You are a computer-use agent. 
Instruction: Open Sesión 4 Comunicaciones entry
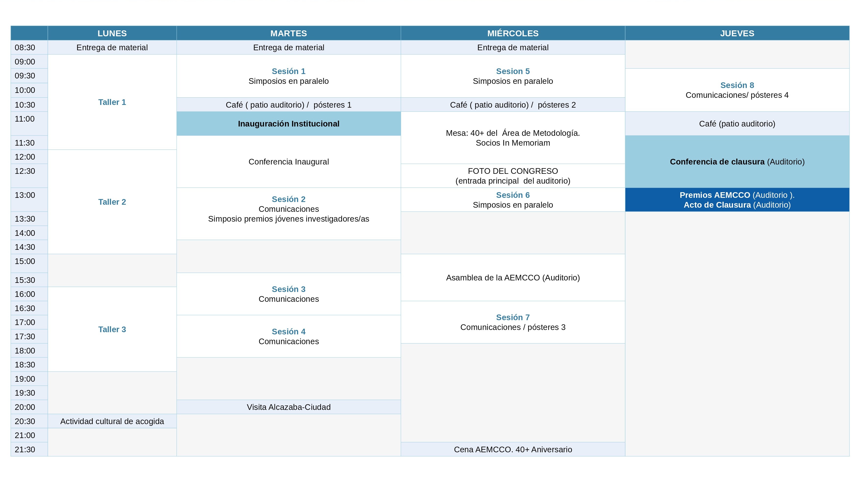[x=288, y=336]
